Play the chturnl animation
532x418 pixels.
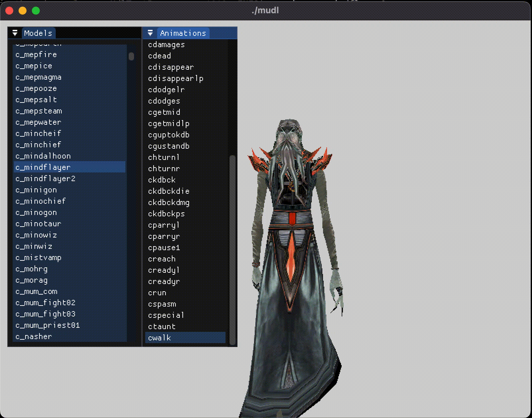185,157
